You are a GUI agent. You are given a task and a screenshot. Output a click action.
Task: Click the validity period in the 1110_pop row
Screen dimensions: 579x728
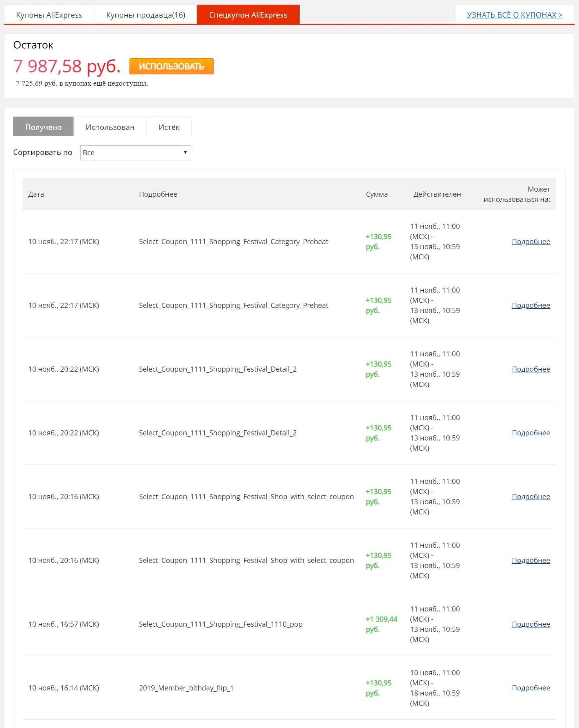pos(435,624)
